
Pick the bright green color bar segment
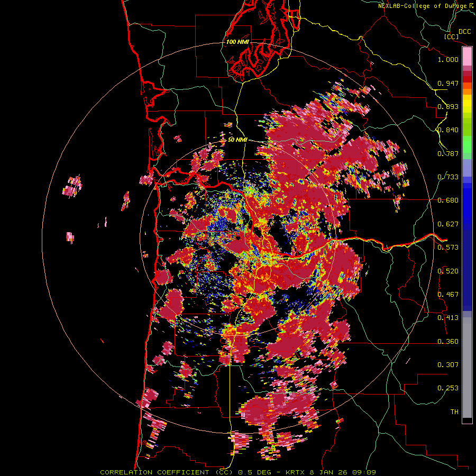(467, 144)
